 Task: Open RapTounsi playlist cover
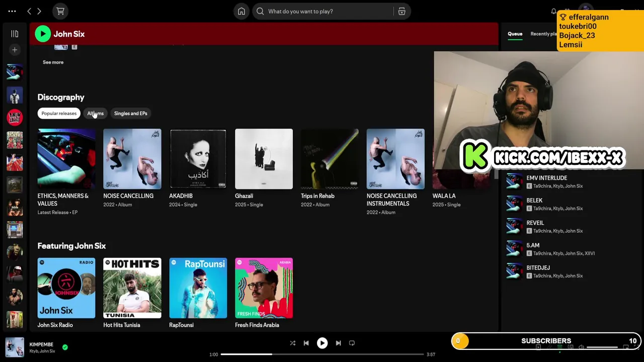click(x=198, y=288)
